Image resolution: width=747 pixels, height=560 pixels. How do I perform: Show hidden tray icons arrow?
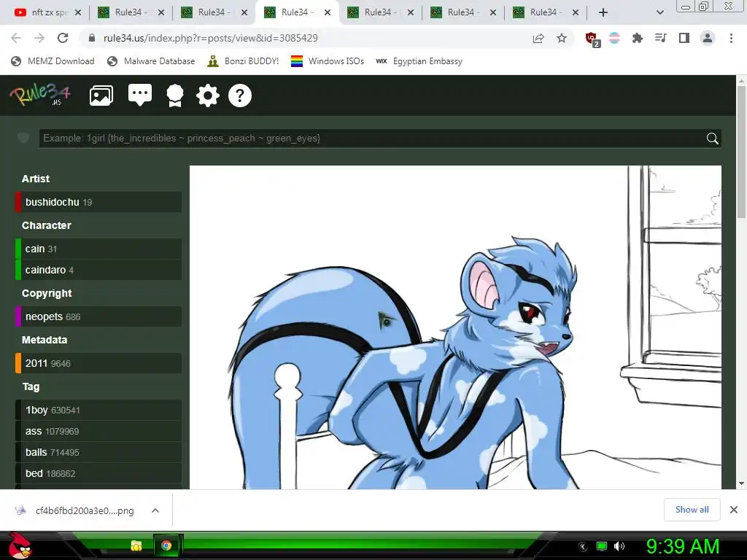[582, 547]
